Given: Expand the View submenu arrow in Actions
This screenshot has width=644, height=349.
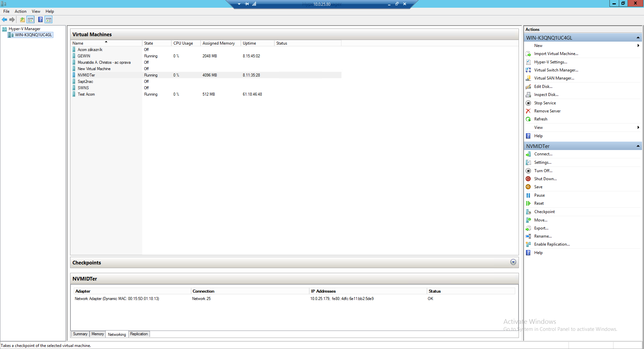Looking at the screenshot, I should [638, 128].
